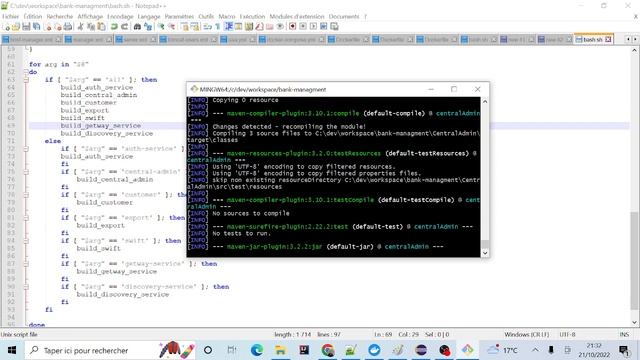Cut selection with the scissors icon
The image size is (640, 360).
click(81, 27)
